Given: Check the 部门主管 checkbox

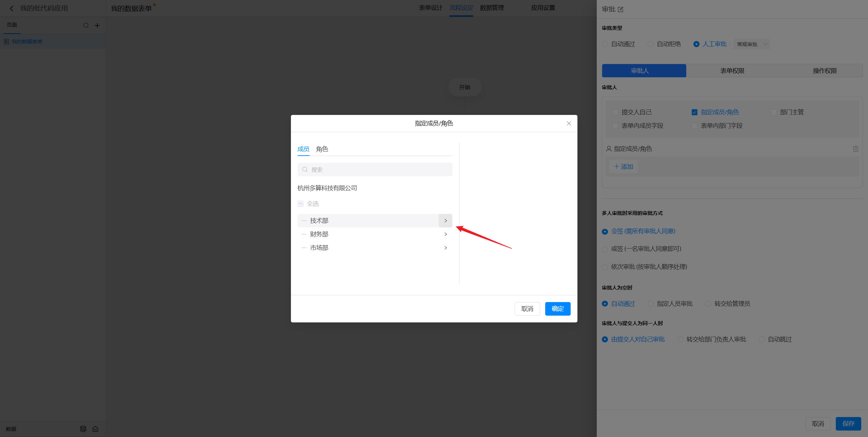Looking at the screenshot, I should coord(774,112).
